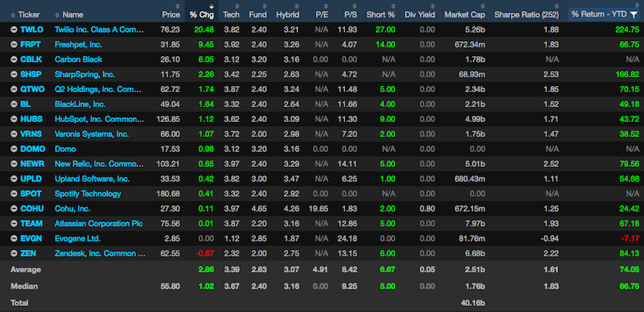Sort by the Name column header
Image resolution: width=644 pixels, height=312 pixels.
[72, 15]
